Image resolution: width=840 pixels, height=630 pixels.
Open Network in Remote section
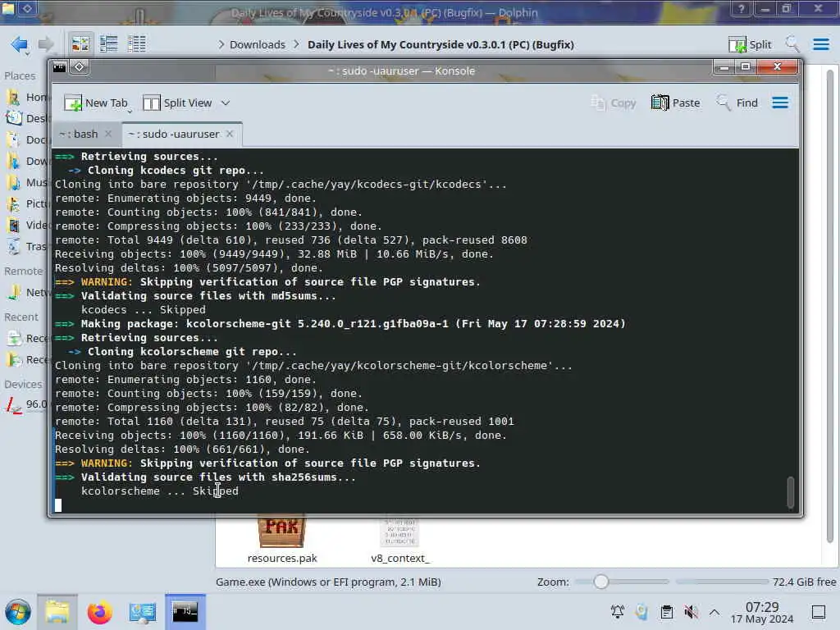[25, 293]
